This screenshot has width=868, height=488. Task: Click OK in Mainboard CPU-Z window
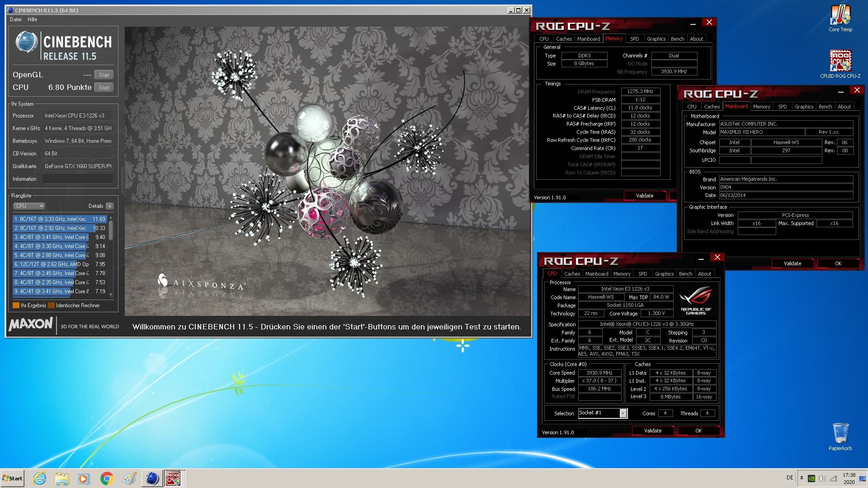point(838,263)
